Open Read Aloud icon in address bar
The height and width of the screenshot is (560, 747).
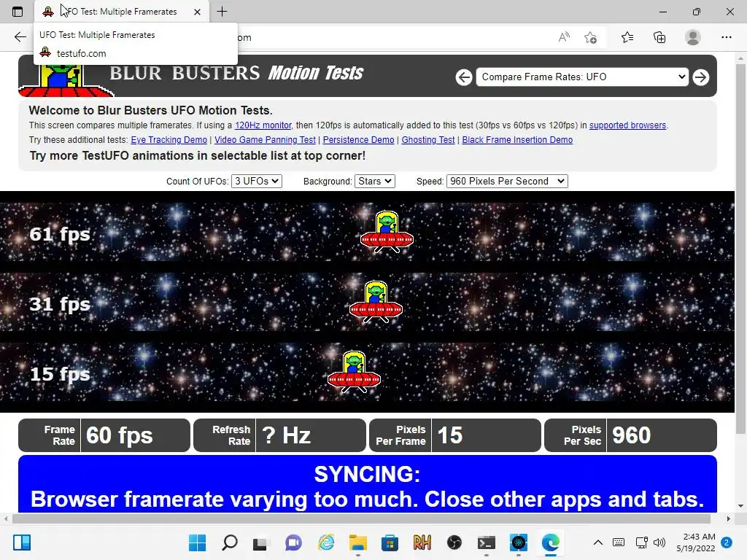tap(564, 37)
